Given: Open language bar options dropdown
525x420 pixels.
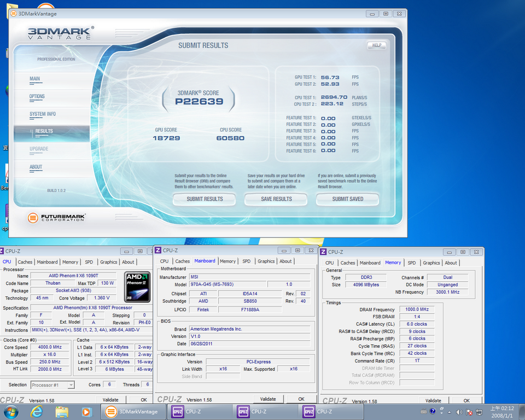Looking at the screenshot, I should tap(442, 413).
